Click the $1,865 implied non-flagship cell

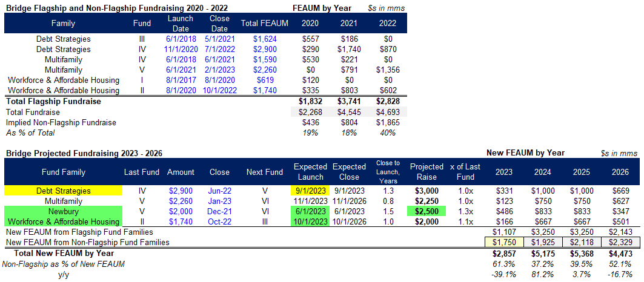(x=388, y=122)
